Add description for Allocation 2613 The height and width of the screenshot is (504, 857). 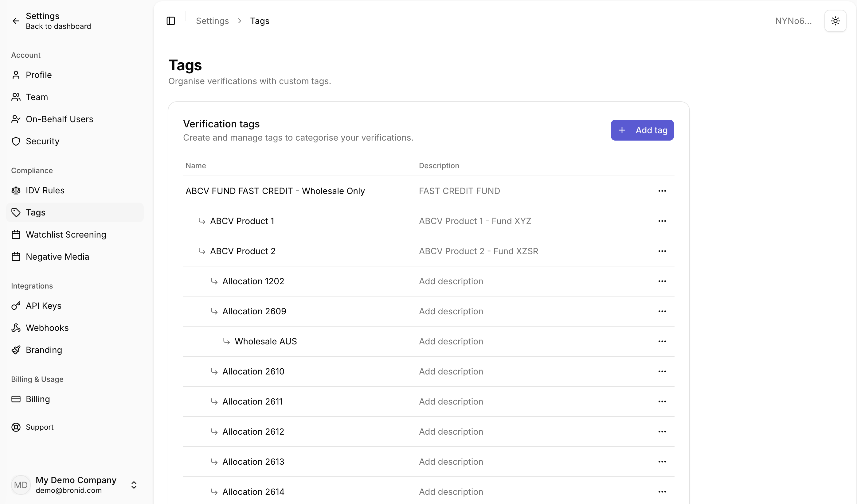[x=451, y=462]
